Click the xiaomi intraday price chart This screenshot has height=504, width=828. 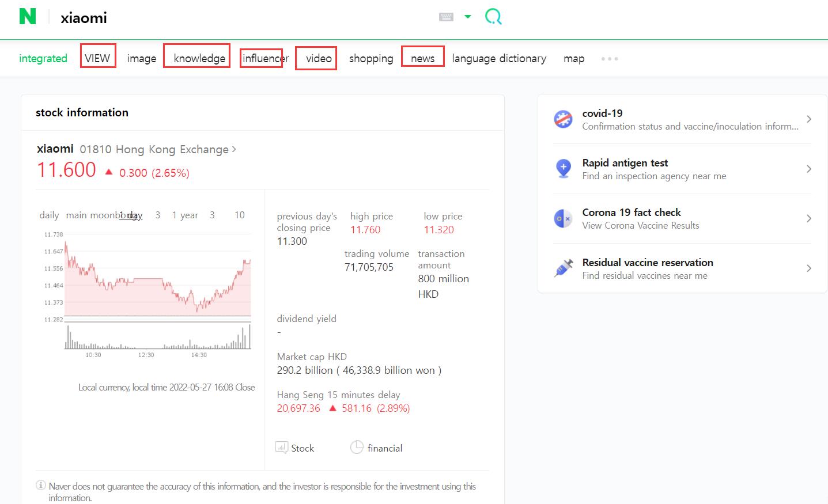pyautogui.click(x=158, y=278)
